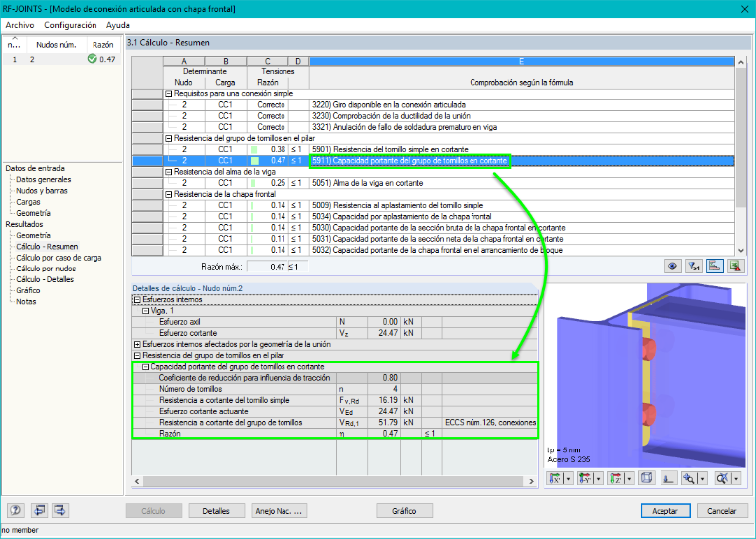
Task: Select Cálculo por caso de carga
Action: (x=59, y=257)
